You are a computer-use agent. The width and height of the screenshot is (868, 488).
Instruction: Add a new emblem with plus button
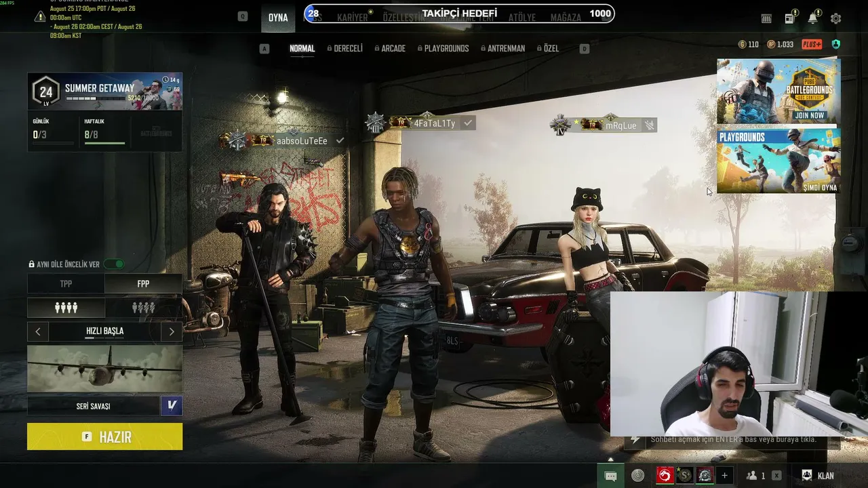[x=724, y=476]
